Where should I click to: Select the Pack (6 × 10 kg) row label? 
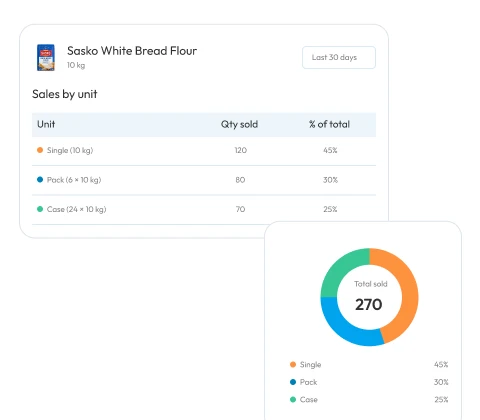[x=74, y=180]
